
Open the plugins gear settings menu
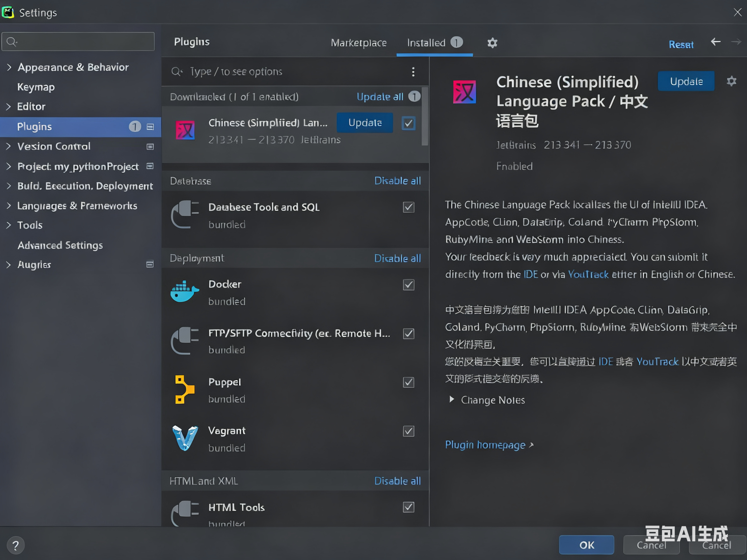click(492, 43)
